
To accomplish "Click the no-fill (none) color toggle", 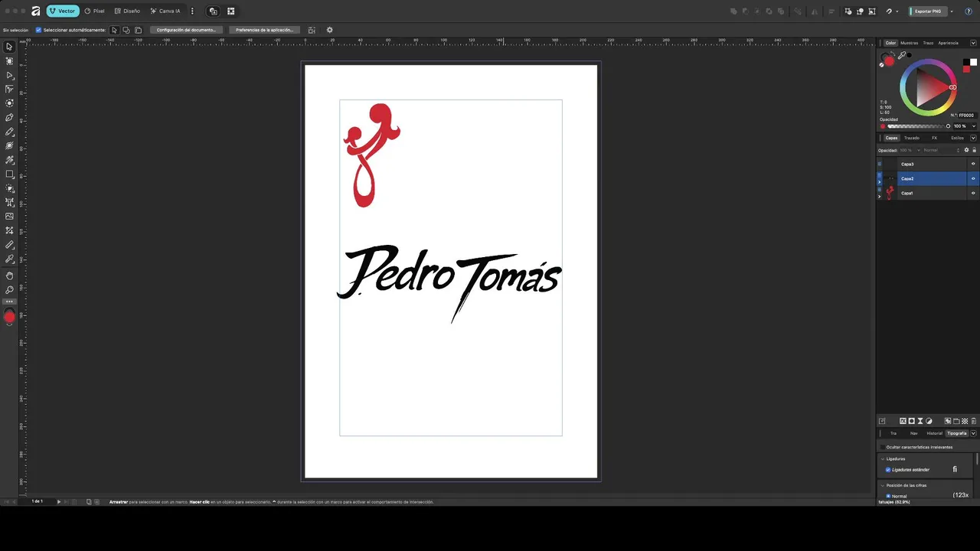I will point(881,65).
